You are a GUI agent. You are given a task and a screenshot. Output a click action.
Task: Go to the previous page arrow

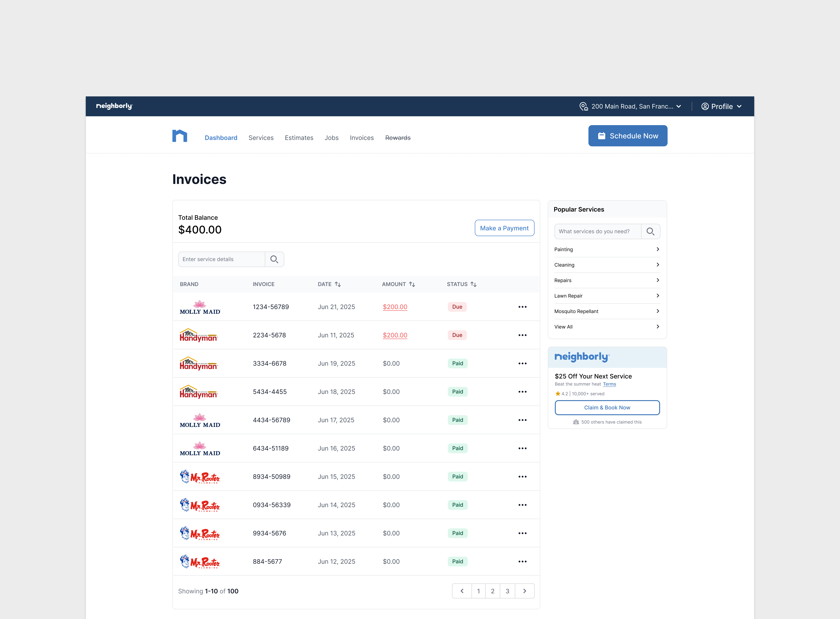pos(462,591)
